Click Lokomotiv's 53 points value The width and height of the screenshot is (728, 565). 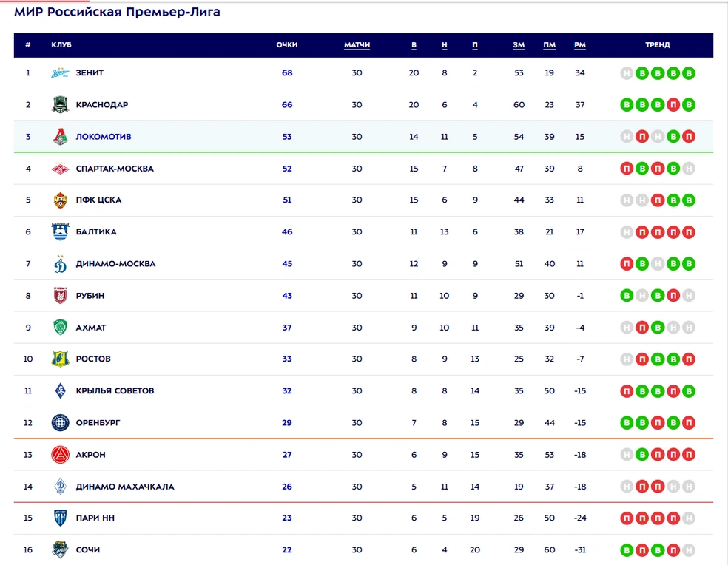tap(287, 137)
